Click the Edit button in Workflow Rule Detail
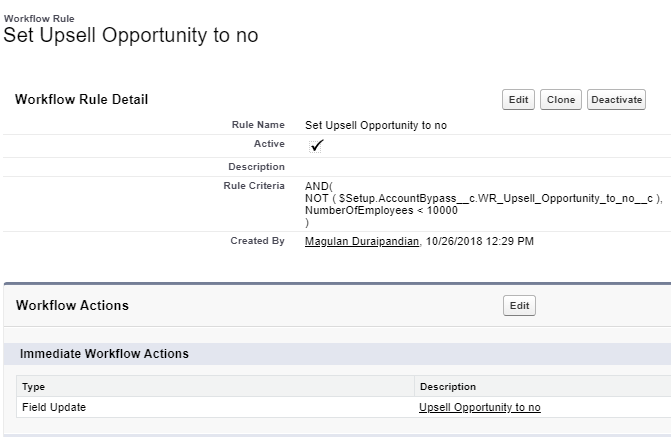Viewport: 671px width, 437px height. tap(518, 100)
